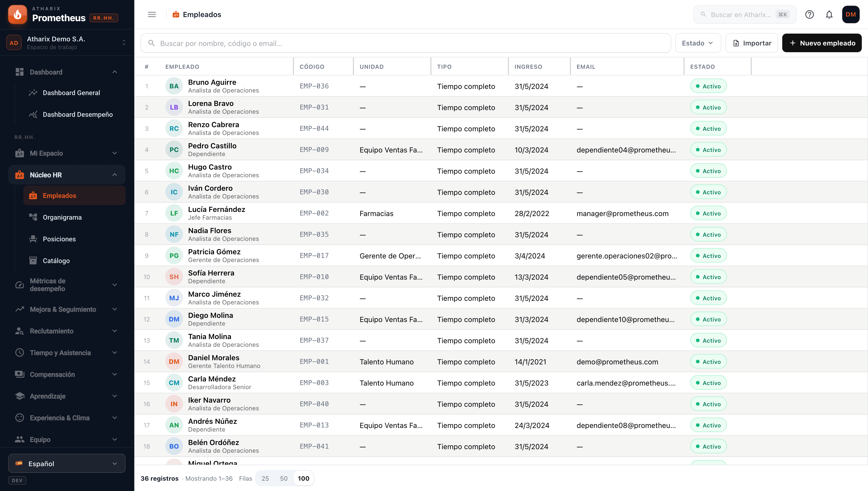Open the help question mark icon
The width and height of the screenshot is (868, 491).
(809, 14)
